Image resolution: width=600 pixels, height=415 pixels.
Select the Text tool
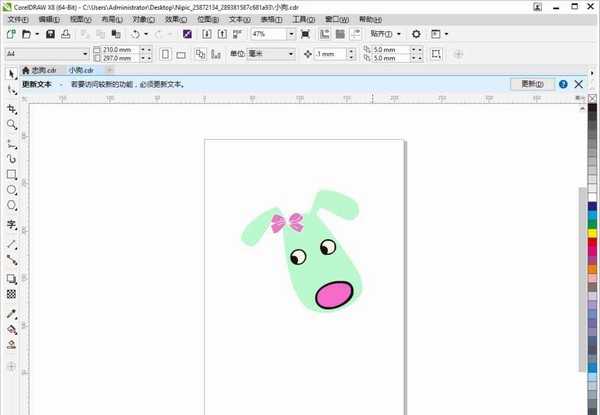click(11, 225)
